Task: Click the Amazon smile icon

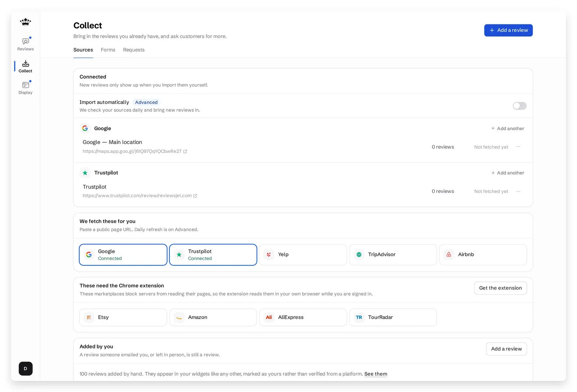Action: pyautogui.click(x=179, y=317)
